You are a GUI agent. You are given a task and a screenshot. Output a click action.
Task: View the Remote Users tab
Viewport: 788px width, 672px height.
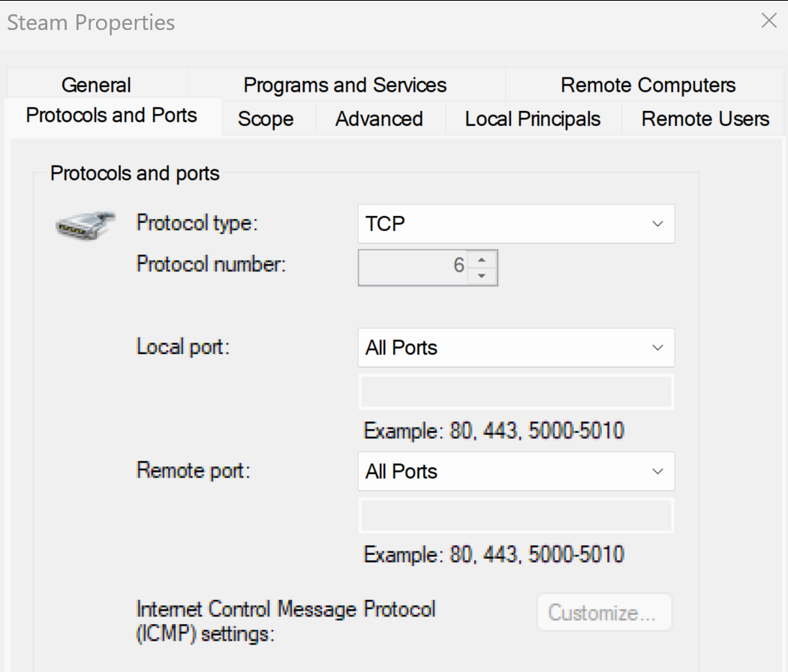(x=705, y=119)
